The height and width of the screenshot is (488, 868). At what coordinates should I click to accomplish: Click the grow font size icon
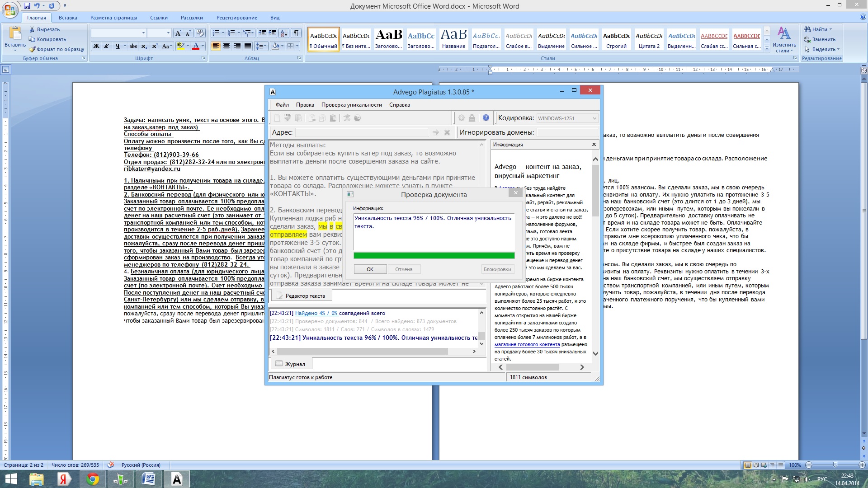tap(178, 33)
